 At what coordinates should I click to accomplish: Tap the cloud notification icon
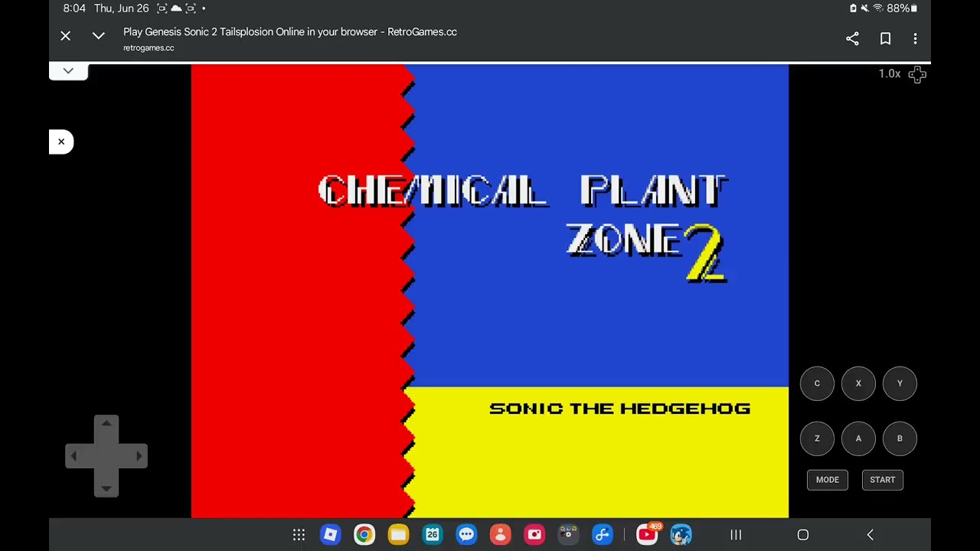[x=176, y=8]
